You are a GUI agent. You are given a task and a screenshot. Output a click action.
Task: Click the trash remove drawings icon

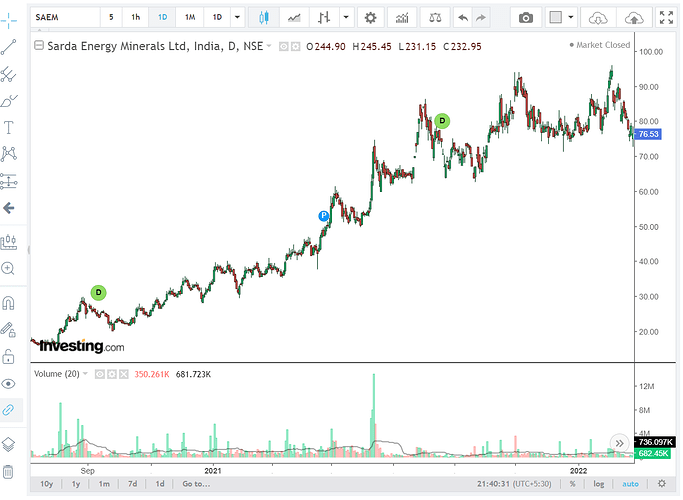9,472
